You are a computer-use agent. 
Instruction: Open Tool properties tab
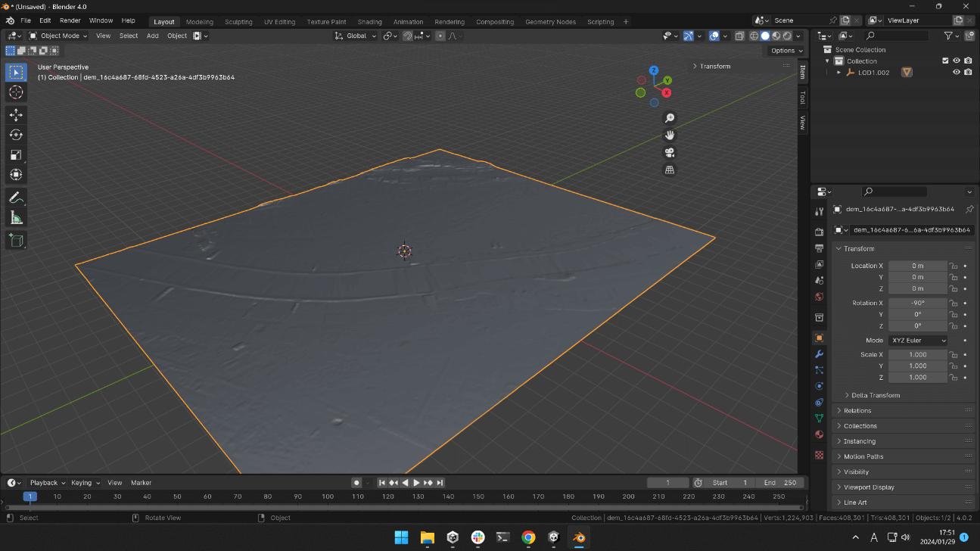pos(819,211)
